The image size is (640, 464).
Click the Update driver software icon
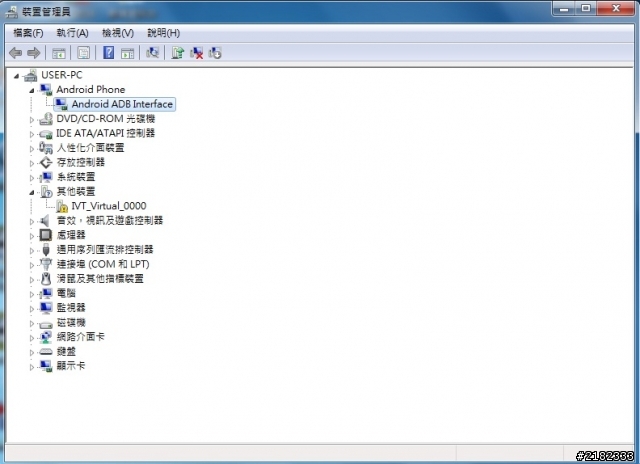tap(178, 53)
